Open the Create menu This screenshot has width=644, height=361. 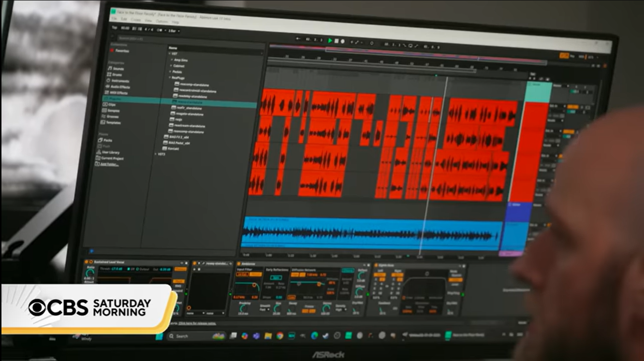(x=136, y=20)
